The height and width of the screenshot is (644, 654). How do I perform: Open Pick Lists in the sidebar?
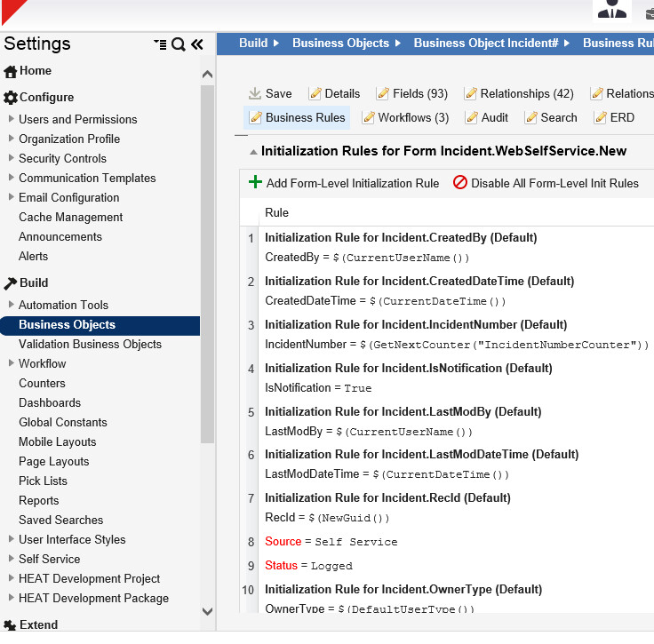click(43, 481)
